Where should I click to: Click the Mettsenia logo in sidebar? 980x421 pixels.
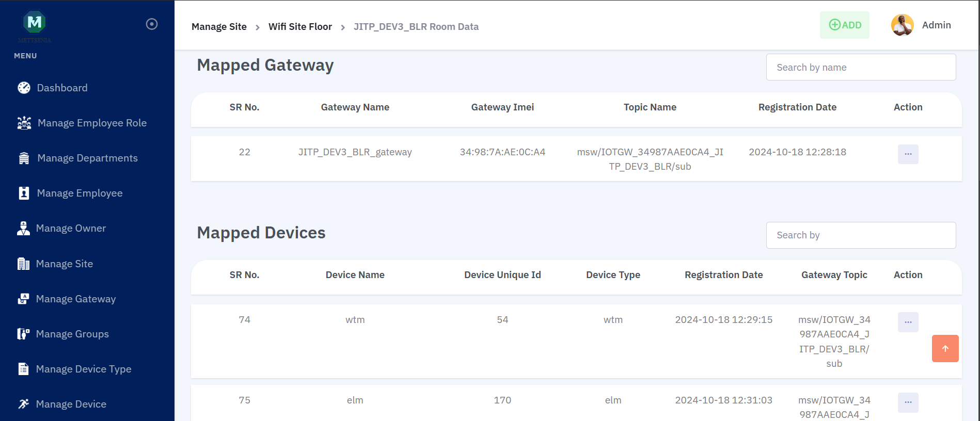click(x=35, y=22)
